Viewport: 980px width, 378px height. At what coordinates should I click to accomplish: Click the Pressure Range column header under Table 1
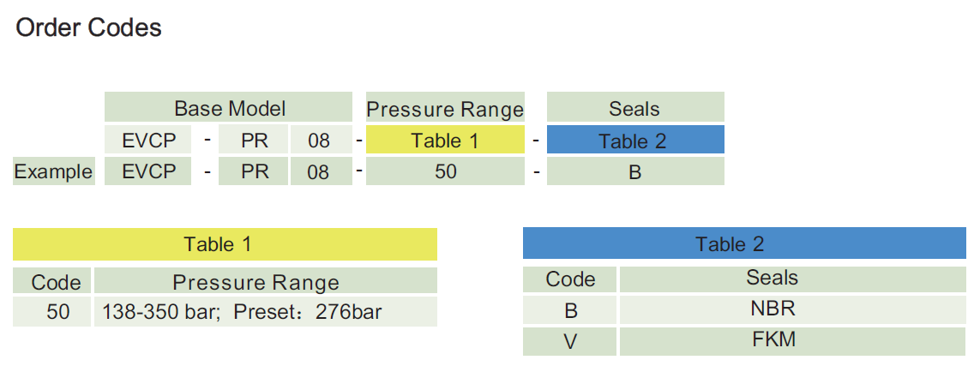coord(256,282)
